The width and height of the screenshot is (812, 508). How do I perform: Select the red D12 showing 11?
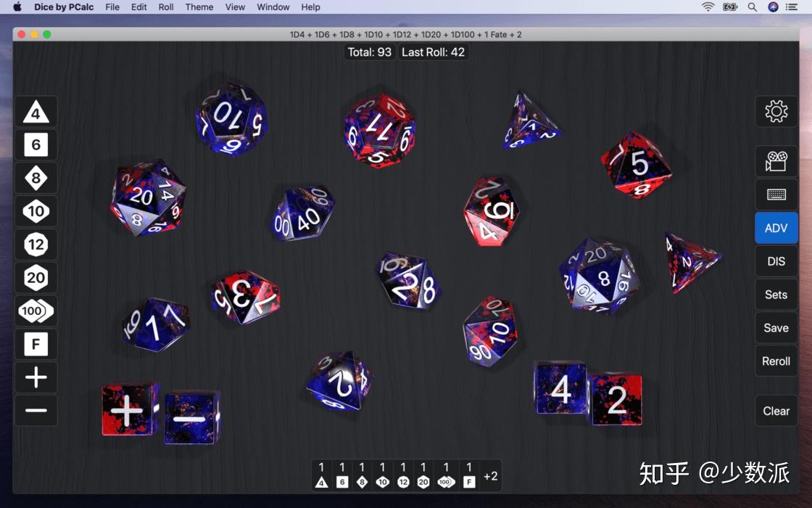tap(379, 130)
